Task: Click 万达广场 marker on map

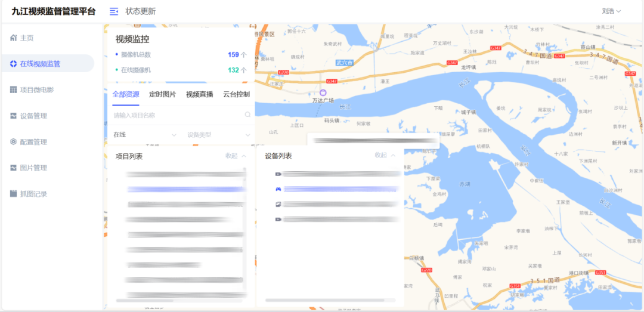Action: pos(323,92)
